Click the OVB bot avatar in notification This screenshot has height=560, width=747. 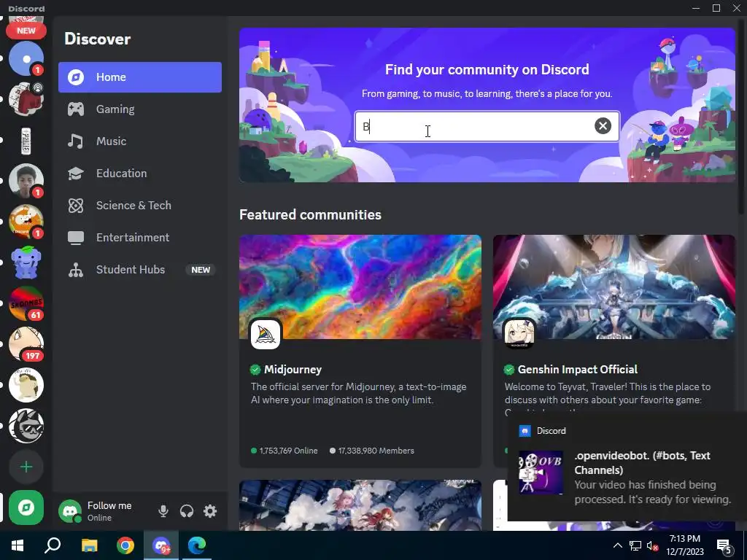click(541, 472)
